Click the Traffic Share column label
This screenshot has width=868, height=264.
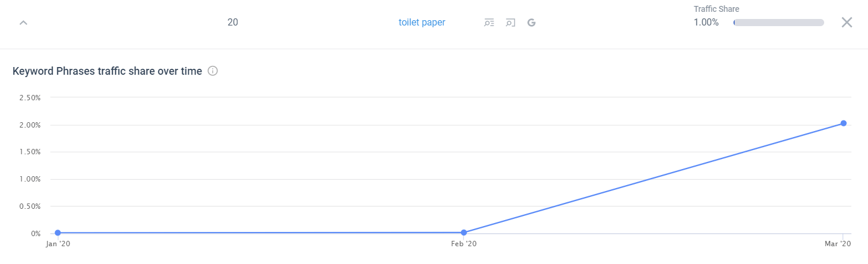click(716, 9)
